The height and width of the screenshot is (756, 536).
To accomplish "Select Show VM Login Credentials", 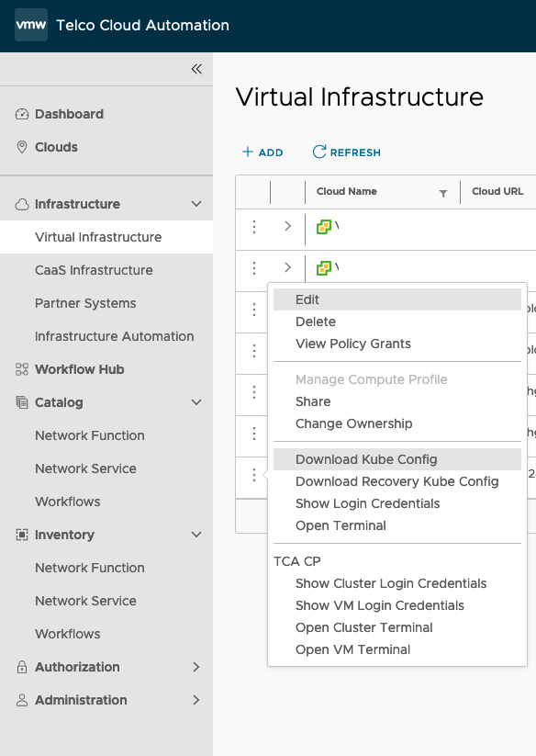I will pos(397,606).
